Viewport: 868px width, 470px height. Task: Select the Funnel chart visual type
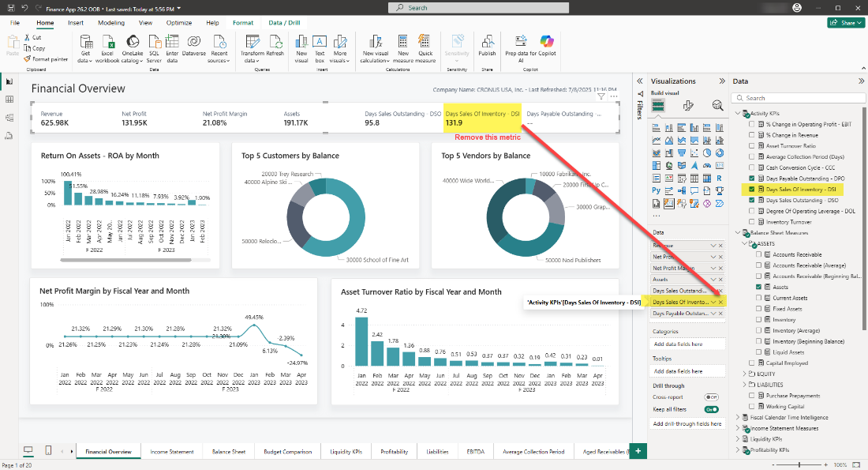(x=682, y=152)
